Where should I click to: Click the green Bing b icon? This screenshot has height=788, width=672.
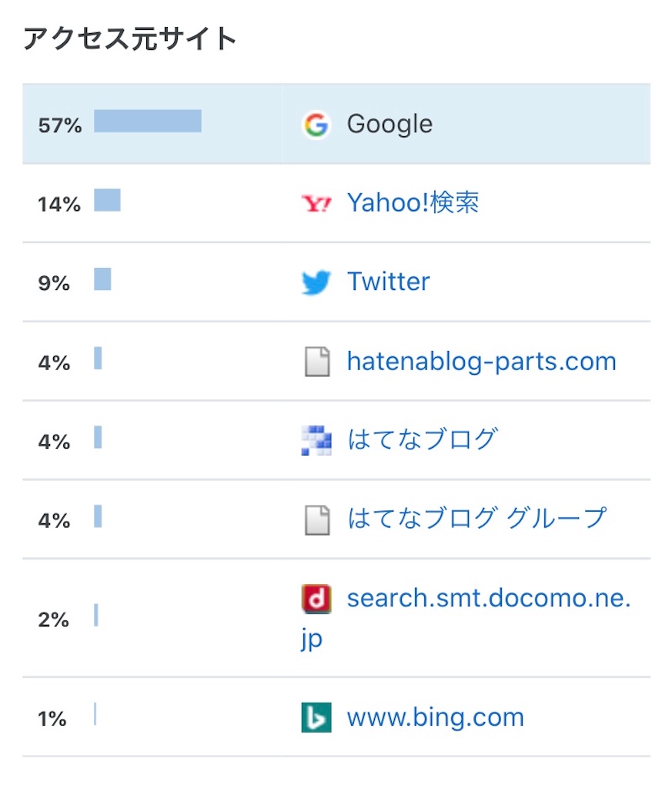(x=316, y=717)
